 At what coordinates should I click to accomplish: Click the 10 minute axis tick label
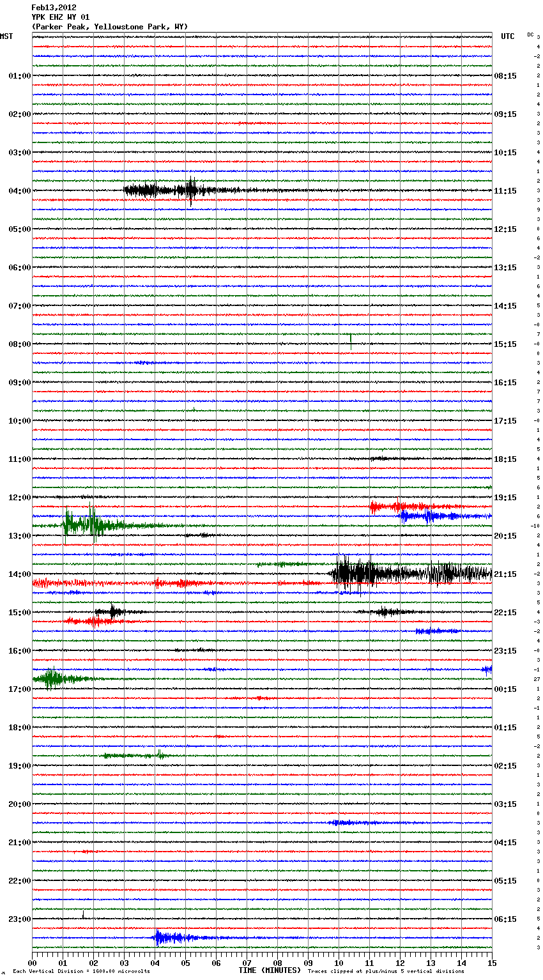coord(339,963)
